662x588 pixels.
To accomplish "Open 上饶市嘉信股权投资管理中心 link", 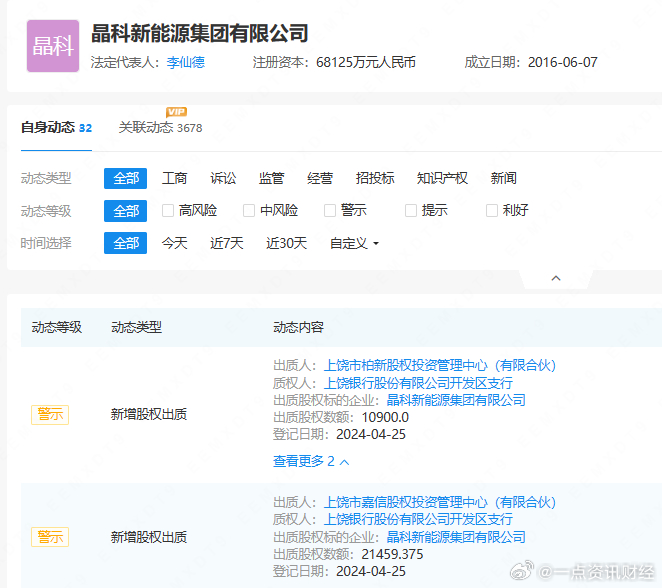I will pos(440,502).
